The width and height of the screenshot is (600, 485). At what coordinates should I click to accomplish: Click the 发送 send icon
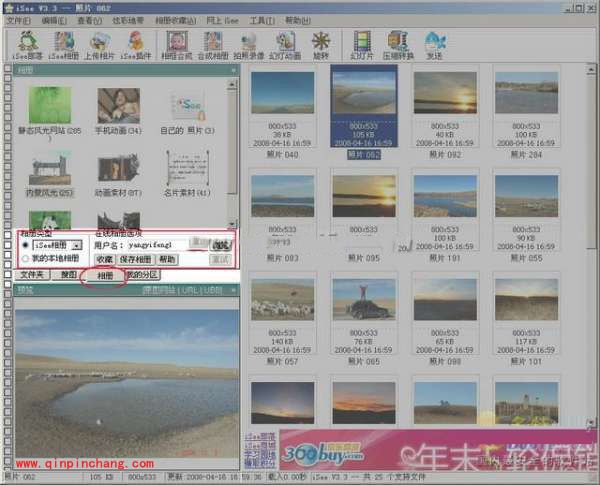click(x=434, y=45)
